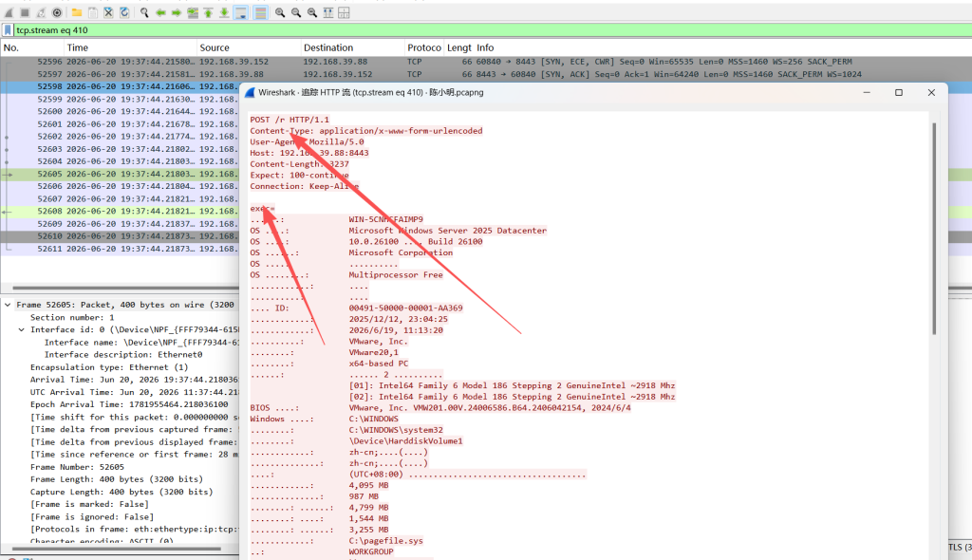Viewport: 972px width, 560px height.
Task: Click the Section number: 1 detail line
Action: tap(72, 318)
